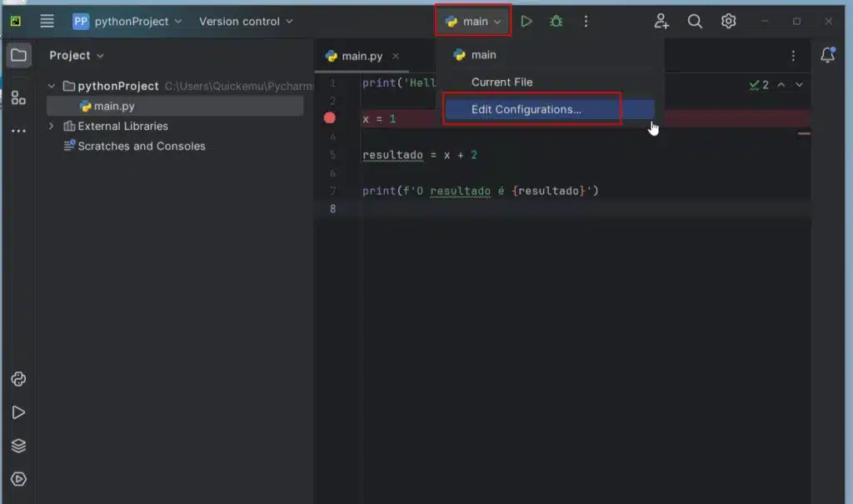This screenshot has width=853, height=504.
Task: Show more tool windows ellipsis
Action: (18, 131)
